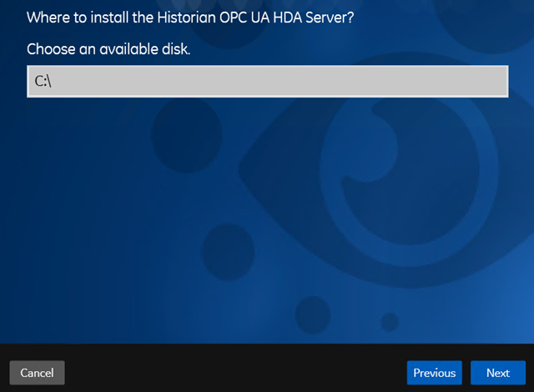
Task: Click the disk path input field
Action: pyautogui.click(x=267, y=82)
